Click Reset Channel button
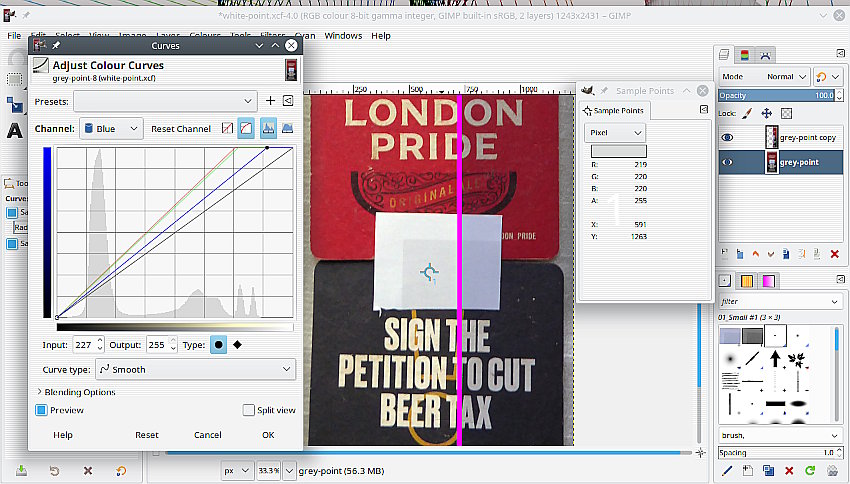 point(181,129)
